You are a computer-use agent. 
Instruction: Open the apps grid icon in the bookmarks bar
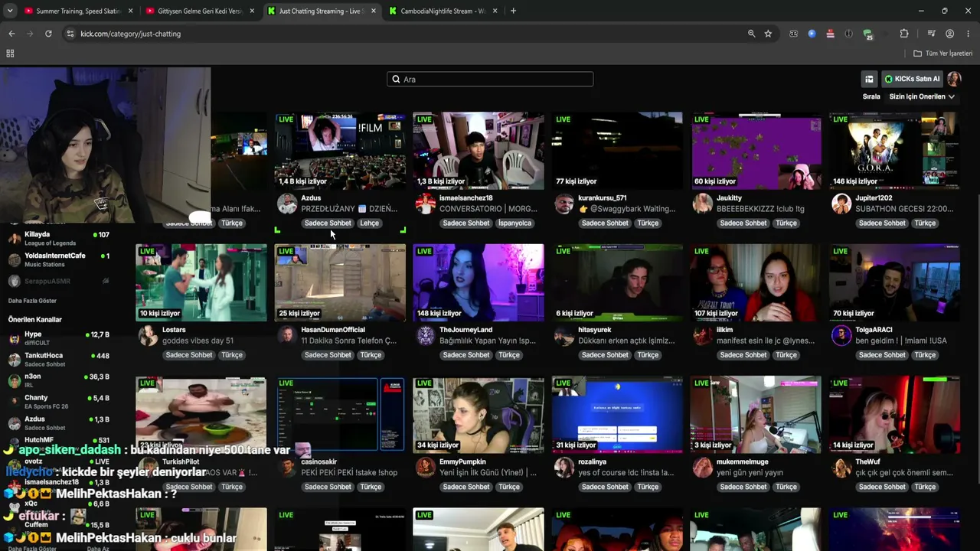10,54
